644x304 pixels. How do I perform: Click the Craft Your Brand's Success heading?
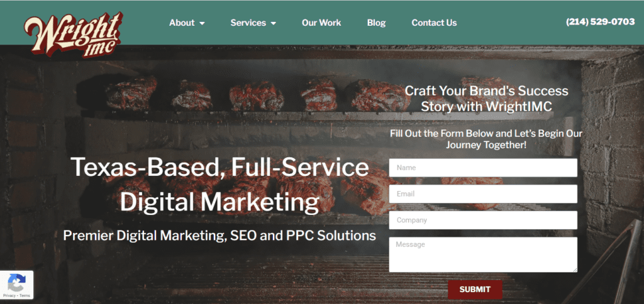point(487,90)
